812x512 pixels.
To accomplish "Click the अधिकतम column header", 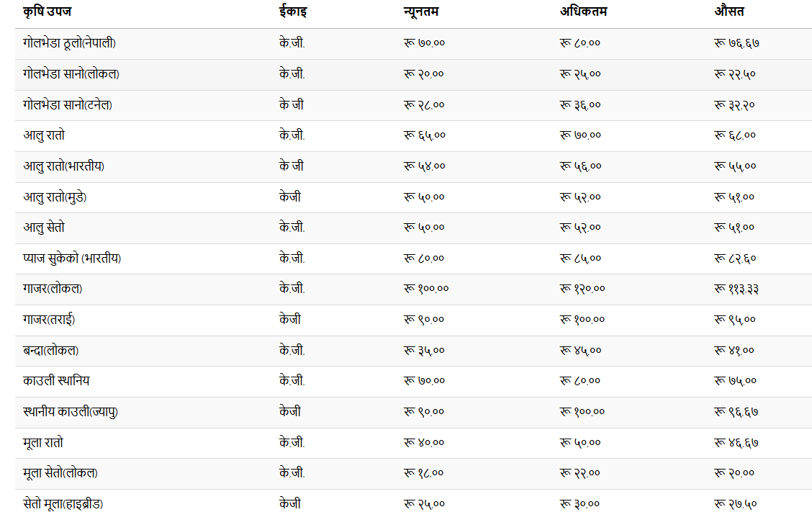I will click(x=583, y=12).
